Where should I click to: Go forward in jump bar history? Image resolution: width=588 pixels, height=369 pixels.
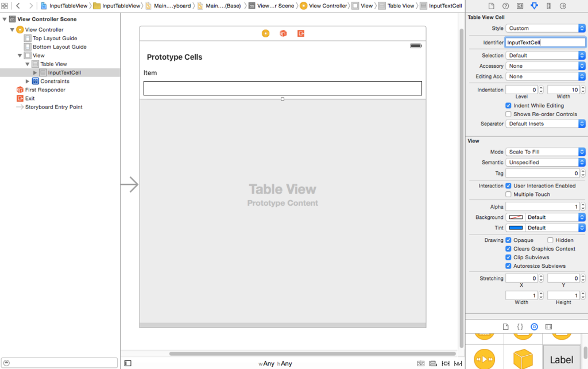tap(31, 6)
